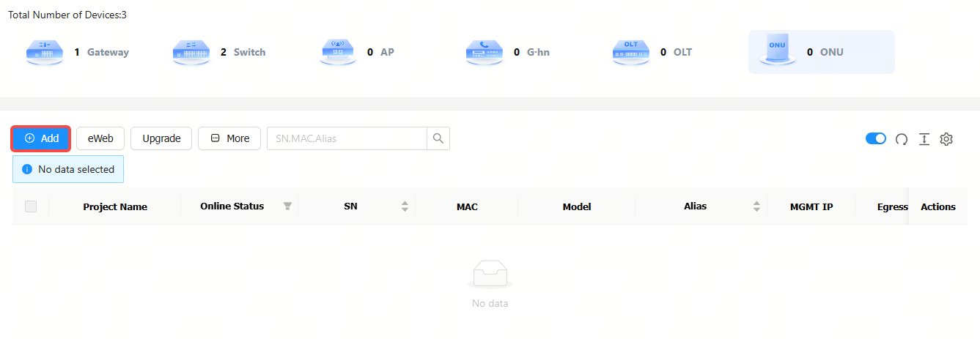Select the Gateway device type icon

tap(44, 52)
